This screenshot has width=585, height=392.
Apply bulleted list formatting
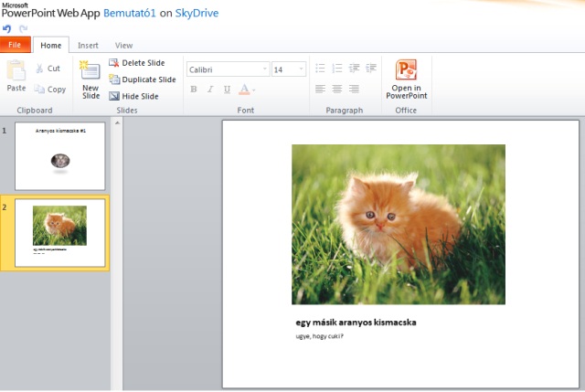pyautogui.click(x=320, y=68)
